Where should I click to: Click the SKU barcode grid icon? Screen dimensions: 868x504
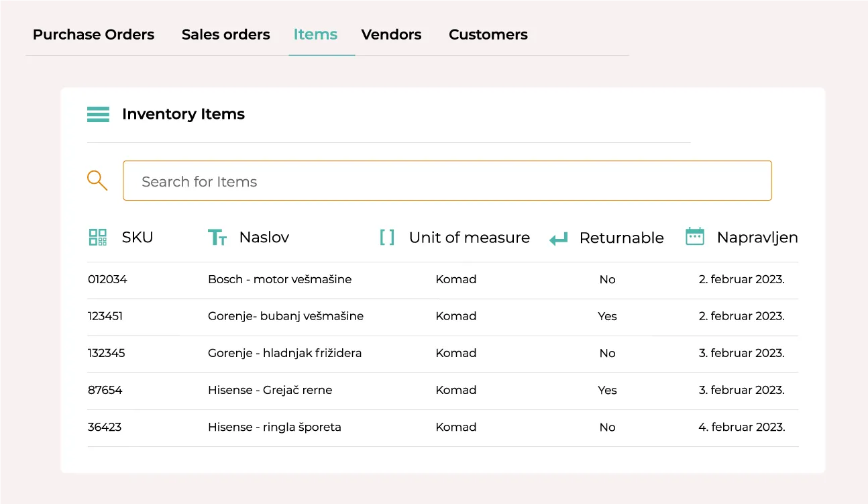pos(98,237)
